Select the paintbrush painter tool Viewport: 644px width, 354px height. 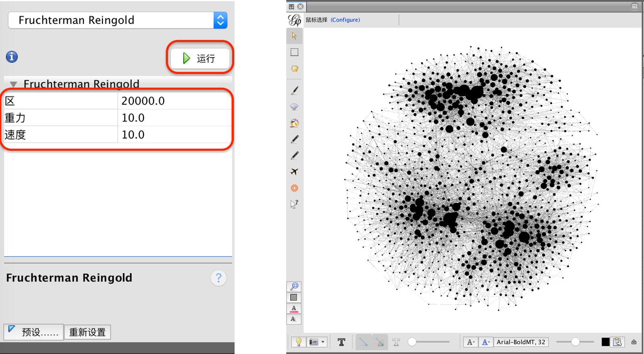pos(294,91)
